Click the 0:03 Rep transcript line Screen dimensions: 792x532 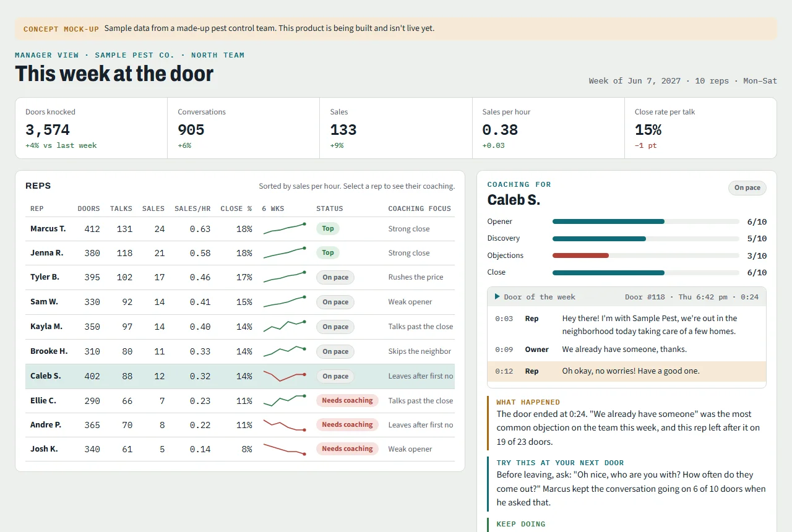click(x=627, y=325)
